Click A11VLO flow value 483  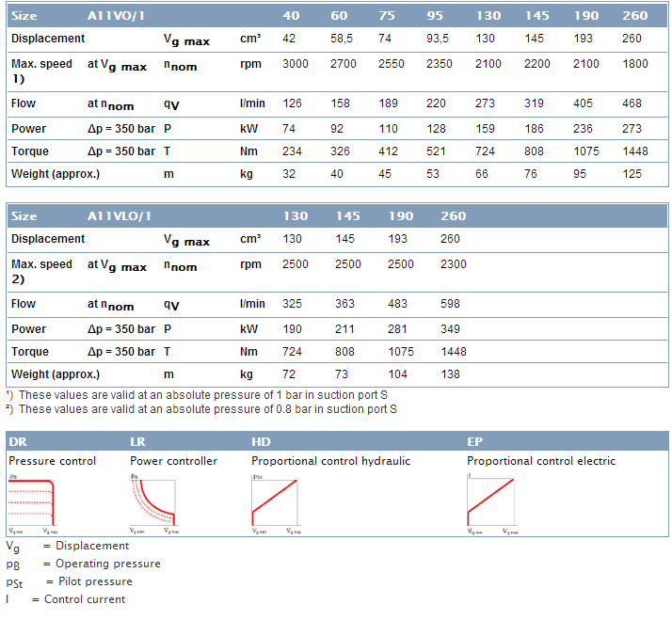[x=398, y=304]
